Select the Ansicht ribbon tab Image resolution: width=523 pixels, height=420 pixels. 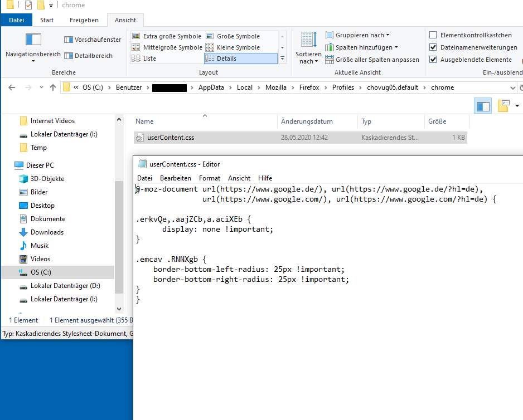click(x=125, y=20)
